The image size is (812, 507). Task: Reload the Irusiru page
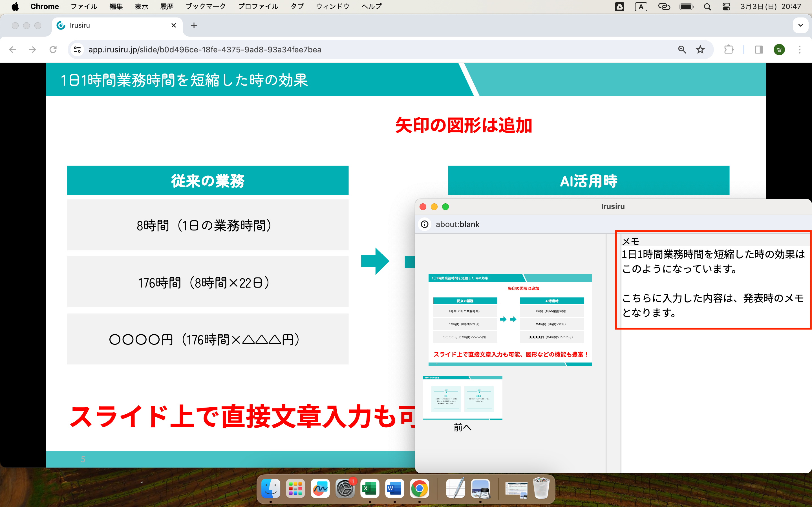point(53,50)
